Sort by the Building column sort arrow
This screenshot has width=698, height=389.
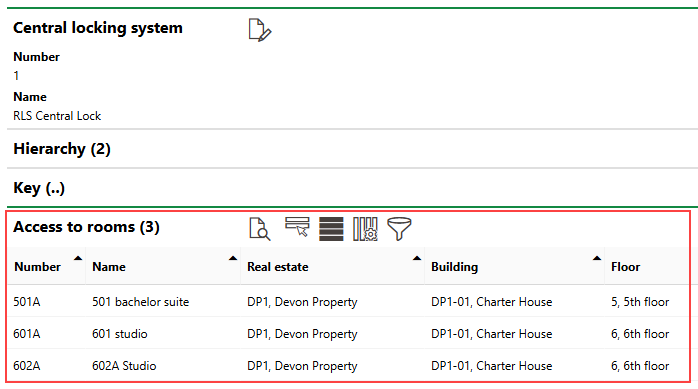pos(597,258)
